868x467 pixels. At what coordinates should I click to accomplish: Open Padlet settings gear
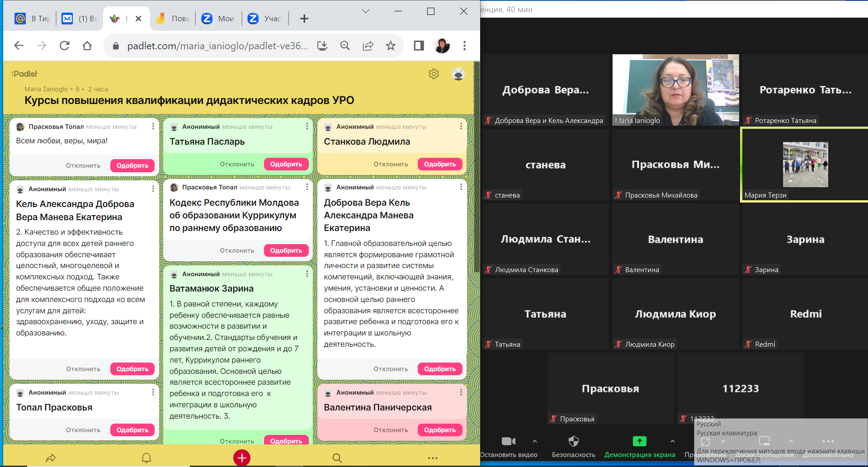[434, 74]
